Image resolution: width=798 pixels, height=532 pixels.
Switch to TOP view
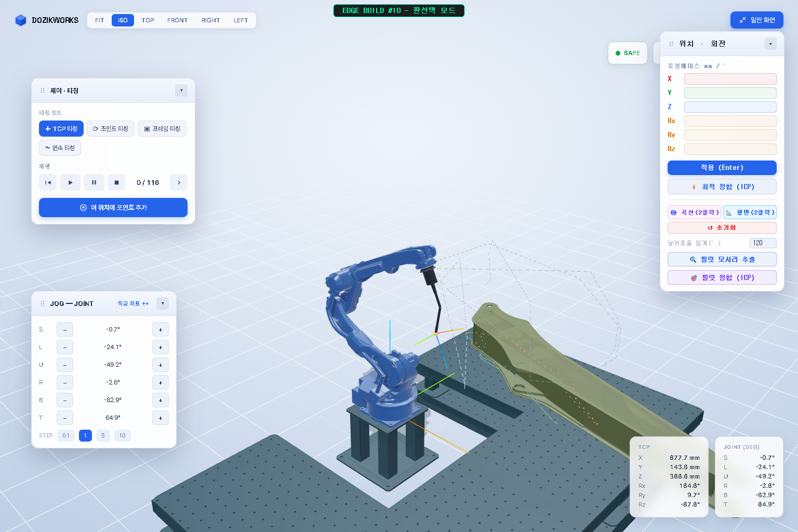click(x=148, y=20)
